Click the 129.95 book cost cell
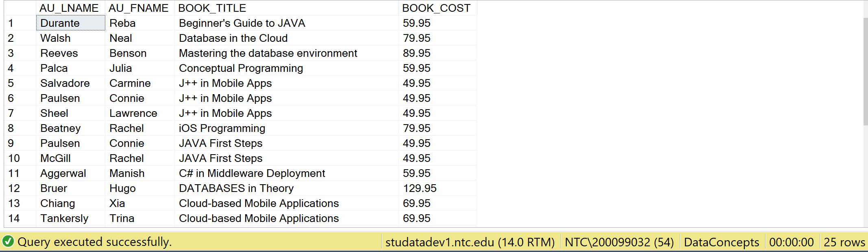The height and width of the screenshot is (252, 868). pos(420,188)
